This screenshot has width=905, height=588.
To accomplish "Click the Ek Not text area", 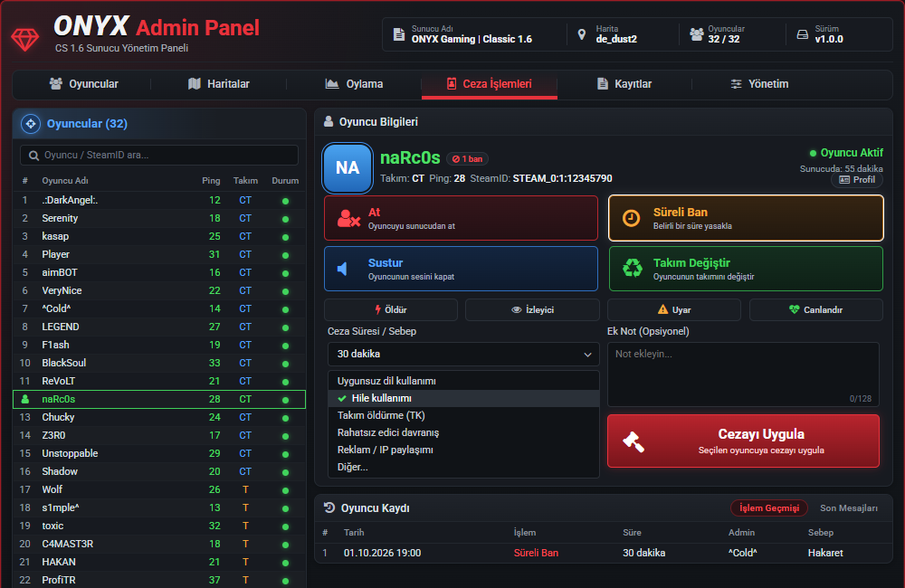I will [743, 375].
